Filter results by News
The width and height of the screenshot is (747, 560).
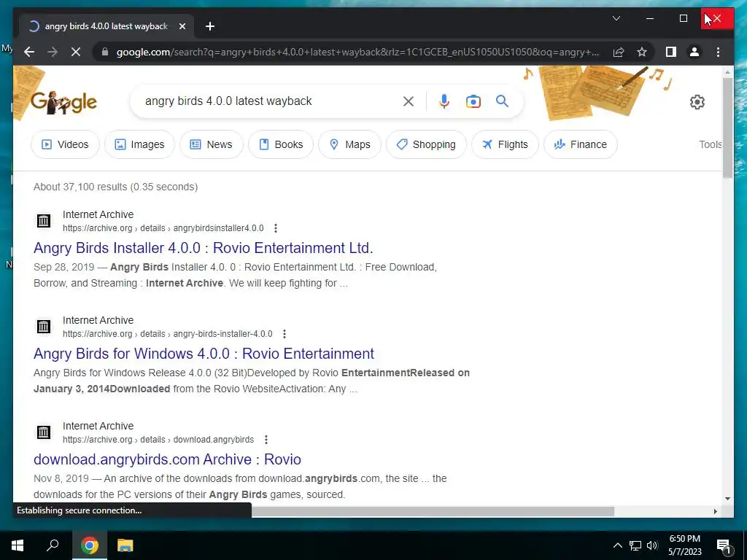point(212,144)
